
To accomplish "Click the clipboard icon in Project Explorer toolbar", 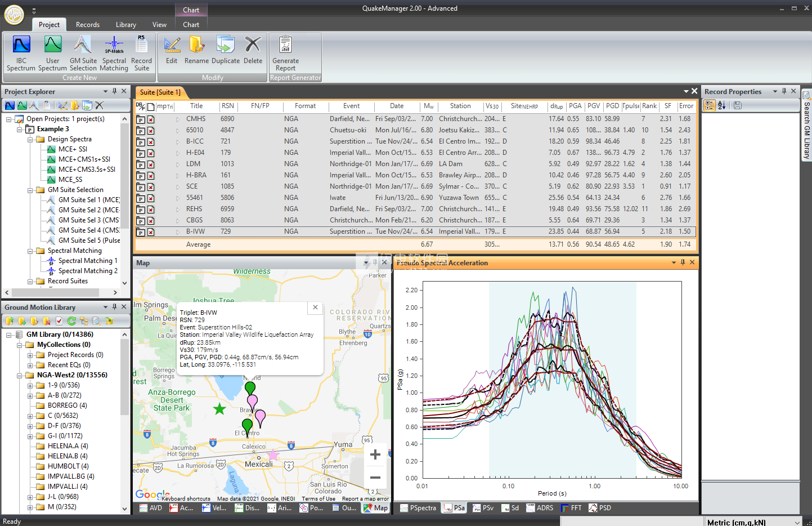I will tap(47, 105).
